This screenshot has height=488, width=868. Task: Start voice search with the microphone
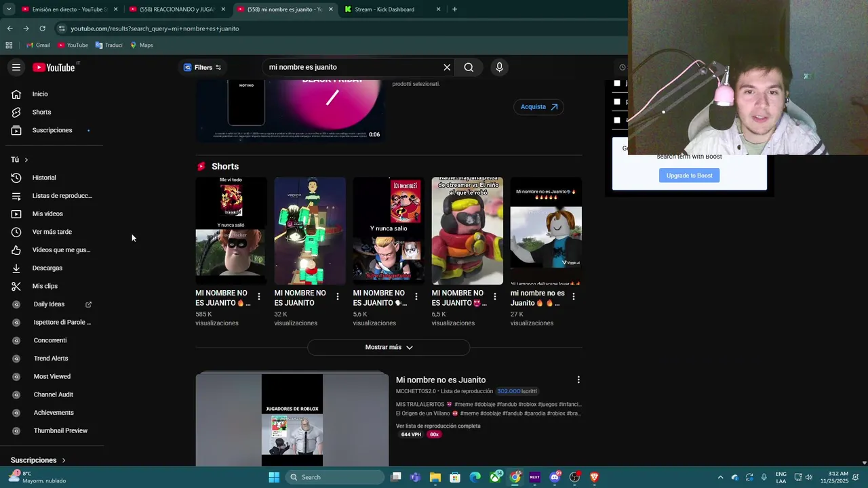coord(499,67)
